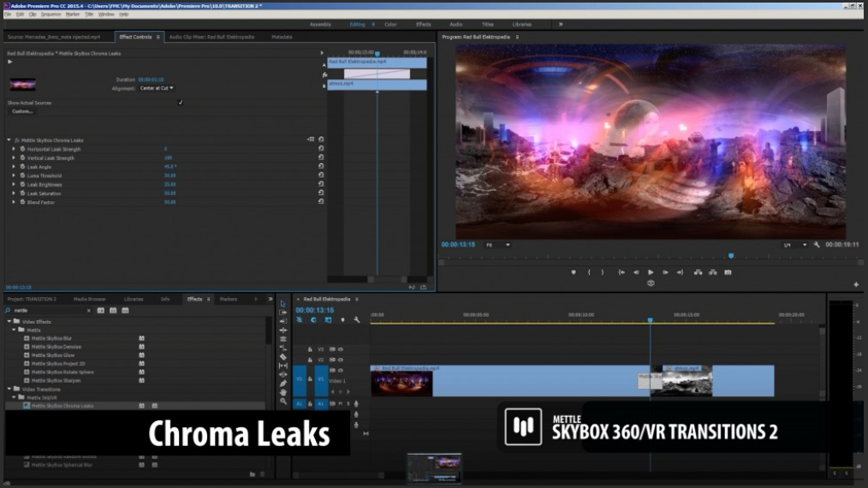Expand Horizontal Leak Strength parameter
Image resolution: width=868 pixels, height=488 pixels.
pos(14,149)
